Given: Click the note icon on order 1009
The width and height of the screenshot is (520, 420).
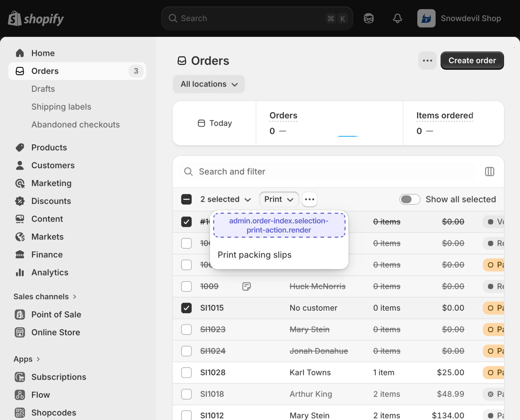Looking at the screenshot, I should point(246,286).
